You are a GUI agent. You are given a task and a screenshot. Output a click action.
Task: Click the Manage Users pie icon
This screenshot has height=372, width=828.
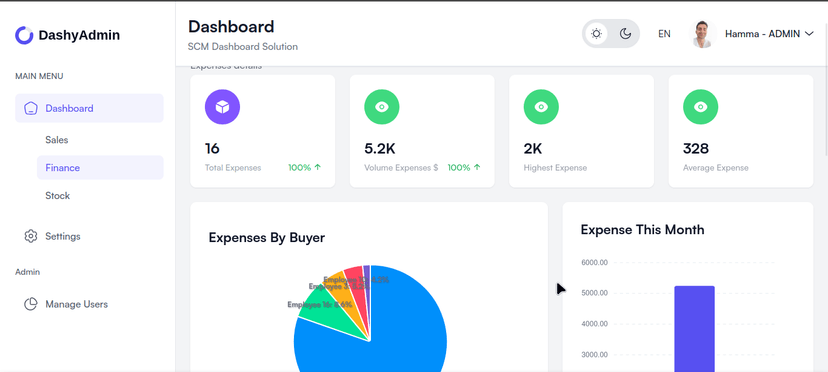pos(31,304)
